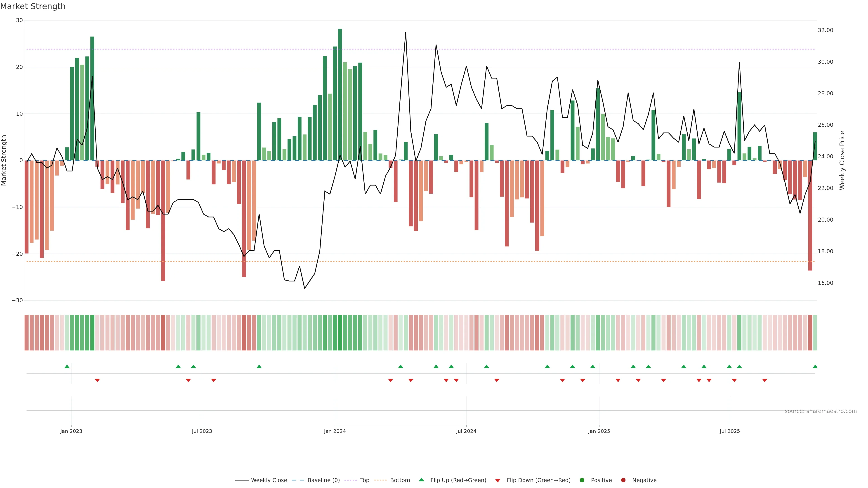Click the Weekly Close Price axis title
The height and width of the screenshot is (488, 868).
pos(842,160)
